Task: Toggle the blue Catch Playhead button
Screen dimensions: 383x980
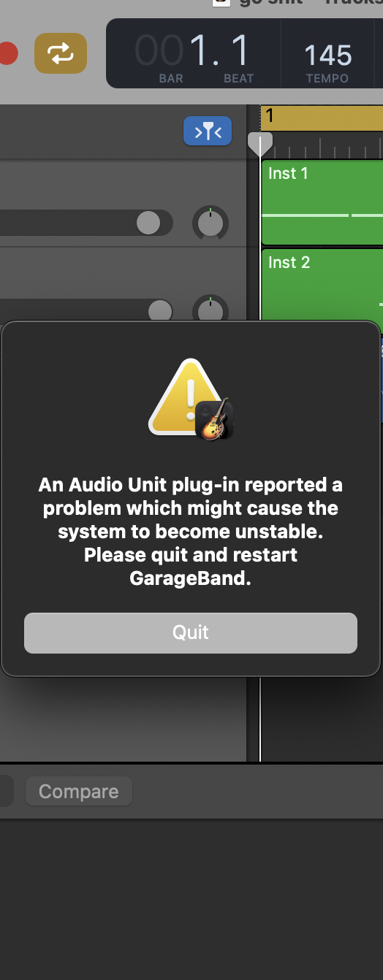Action: pyautogui.click(x=208, y=131)
